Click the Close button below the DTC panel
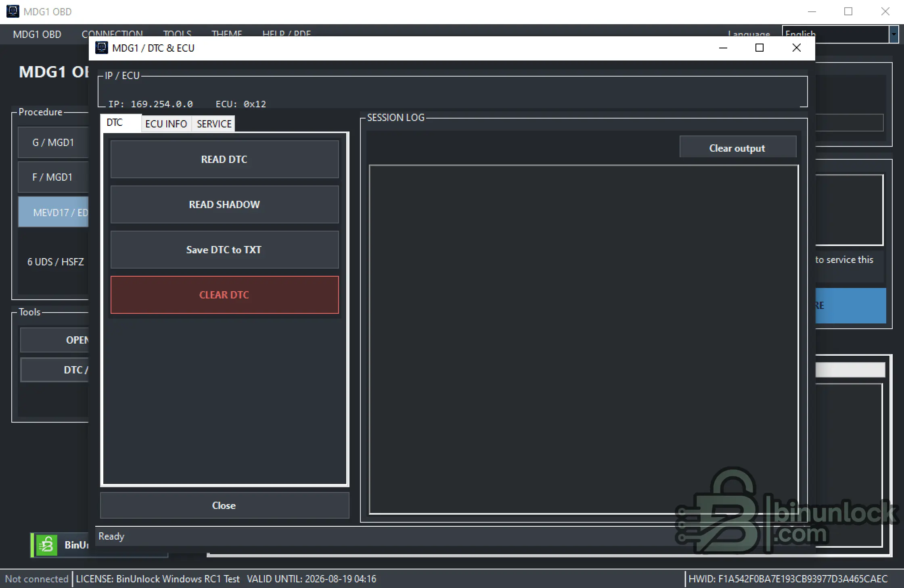 224,505
